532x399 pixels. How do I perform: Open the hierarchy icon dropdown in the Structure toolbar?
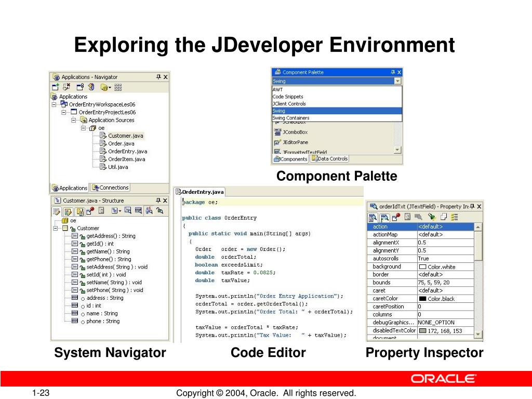120,211
